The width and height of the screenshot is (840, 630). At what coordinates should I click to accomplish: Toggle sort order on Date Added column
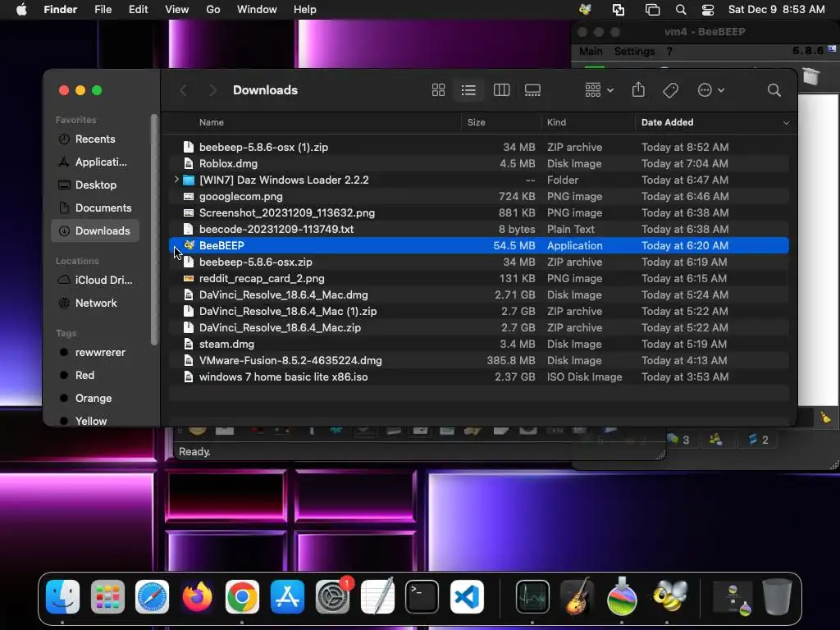(714, 122)
